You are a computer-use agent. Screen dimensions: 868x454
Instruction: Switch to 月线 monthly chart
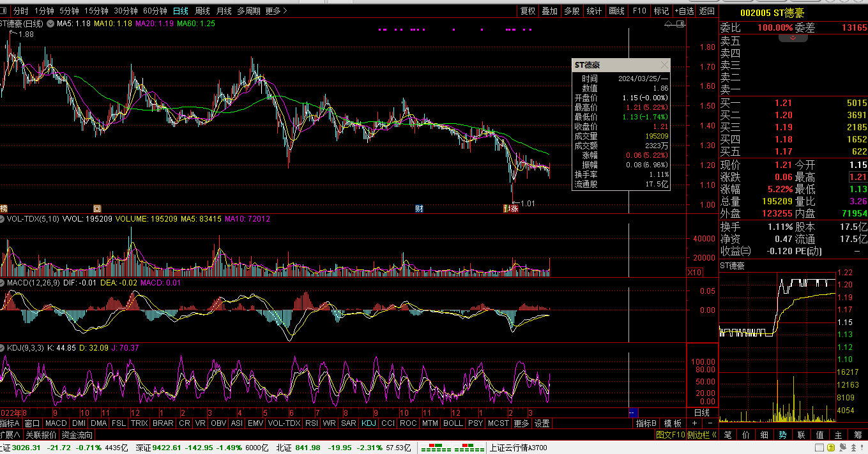tap(224, 11)
